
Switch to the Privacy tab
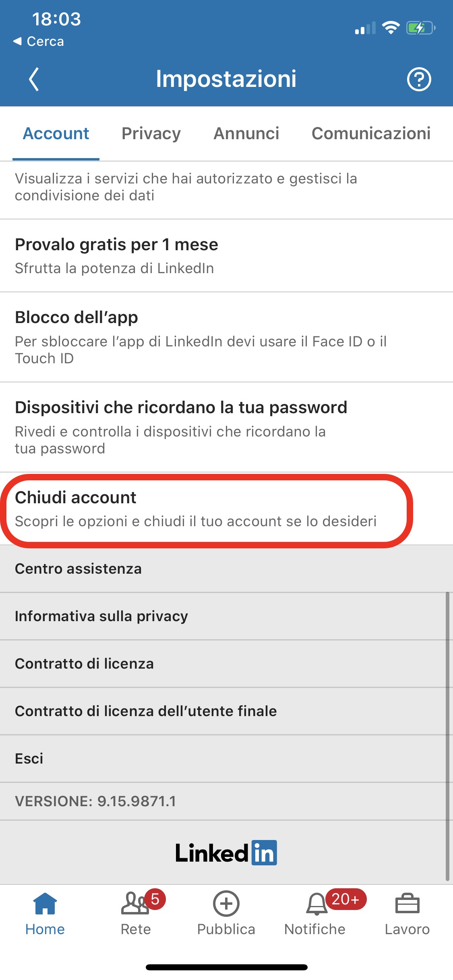[x=151, y=134]
